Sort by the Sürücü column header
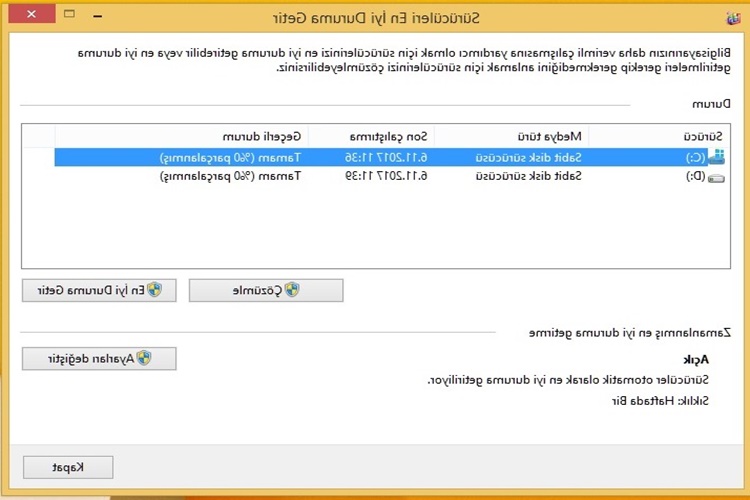 click(x=659, y=137)
